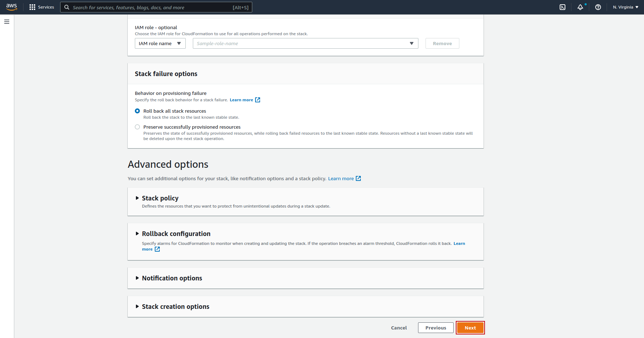Open Learn more link in Rollback configuration
This screenshot has height=338, width=644.
coord(459,243)
